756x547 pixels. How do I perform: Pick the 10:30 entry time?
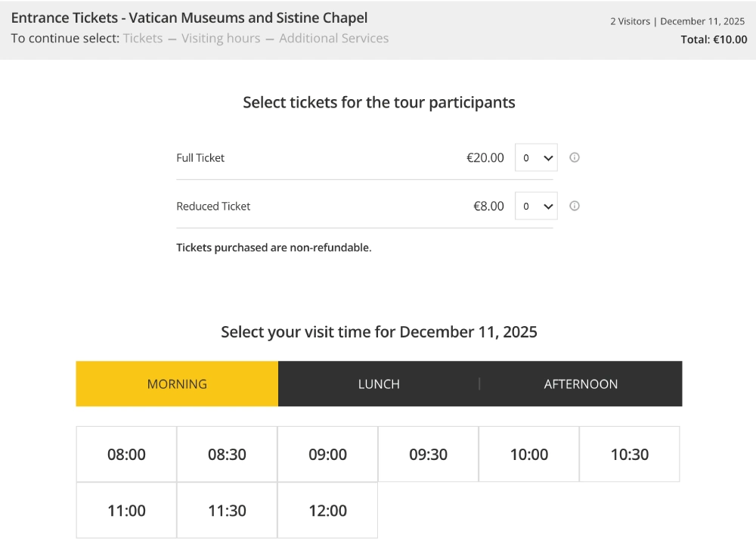point(629,454)
